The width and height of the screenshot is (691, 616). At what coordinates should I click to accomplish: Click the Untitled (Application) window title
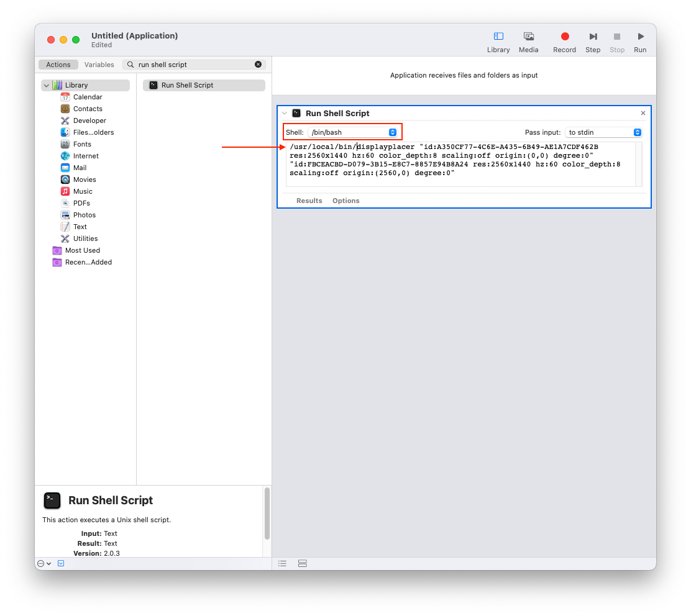[134, 35]
